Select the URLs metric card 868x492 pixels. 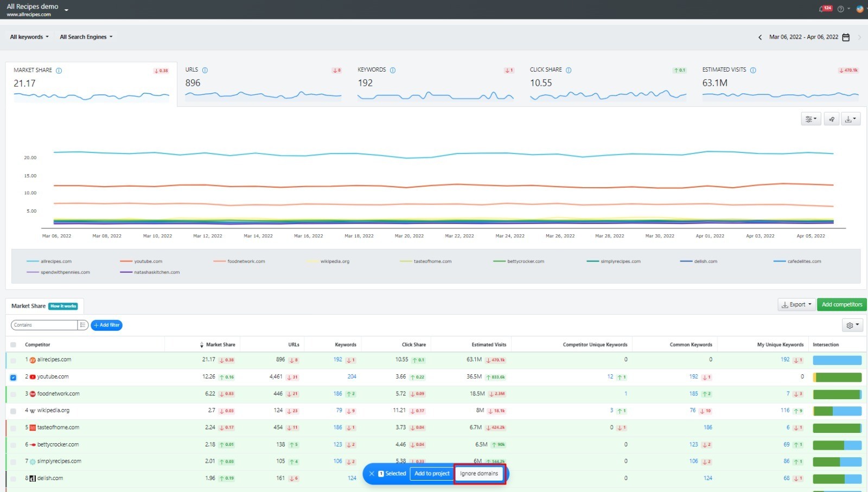(x=264, y=84)
